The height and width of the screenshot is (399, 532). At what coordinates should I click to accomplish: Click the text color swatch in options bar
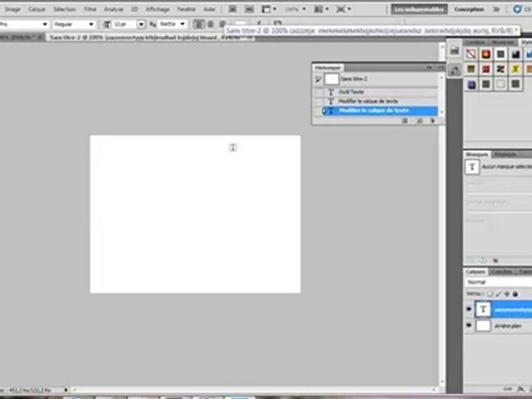(240, 23)
